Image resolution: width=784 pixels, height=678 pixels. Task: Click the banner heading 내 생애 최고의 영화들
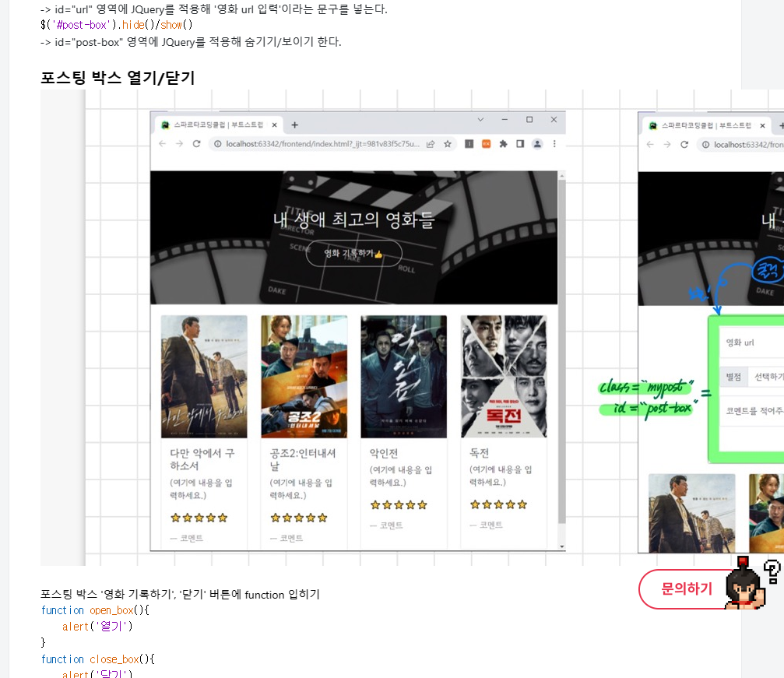coord(354,219)
